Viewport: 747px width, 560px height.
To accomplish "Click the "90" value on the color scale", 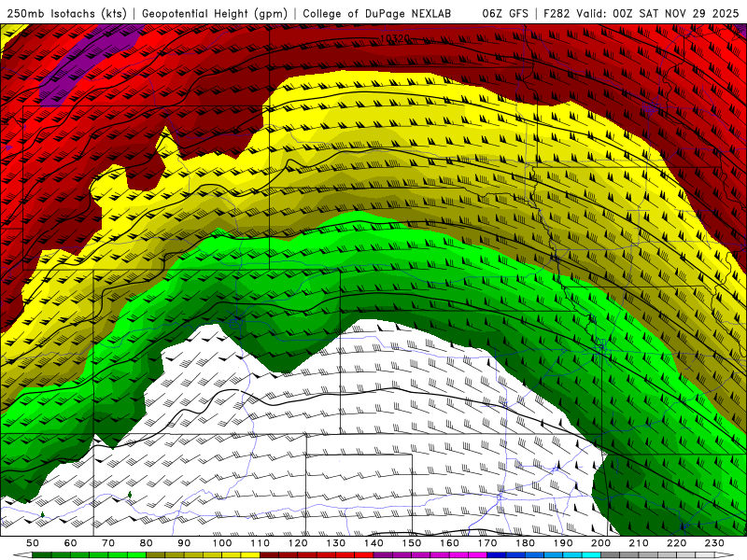I will (184, 543).
